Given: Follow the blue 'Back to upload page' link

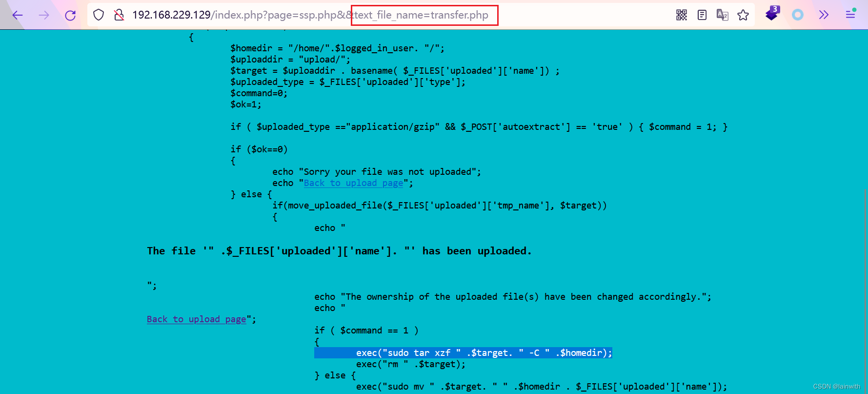Looking at the screenshot, I should click(x=354, y=183).
